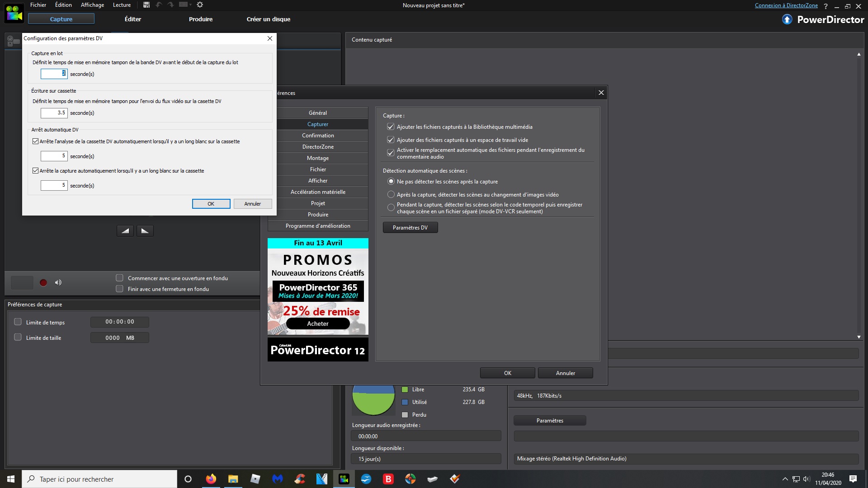868x488 pixels.
Task: Click the fade-in ramp icon button
Action: tap(125, 231)
